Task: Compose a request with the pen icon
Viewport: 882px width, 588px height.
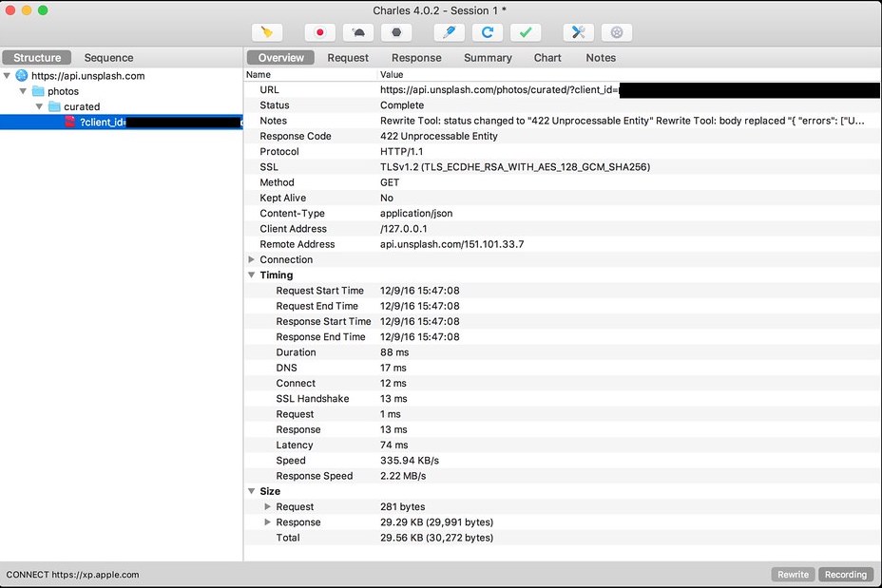Action: pos(450,32)
